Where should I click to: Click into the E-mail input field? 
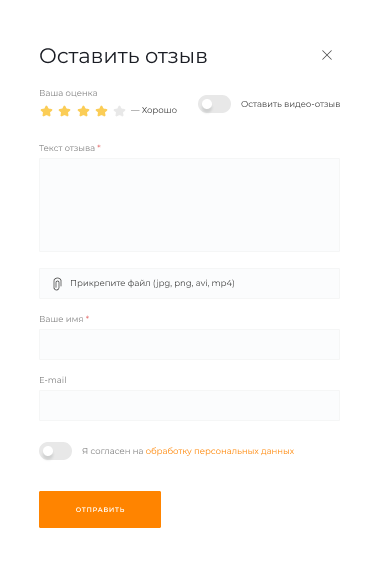point(189,405)
